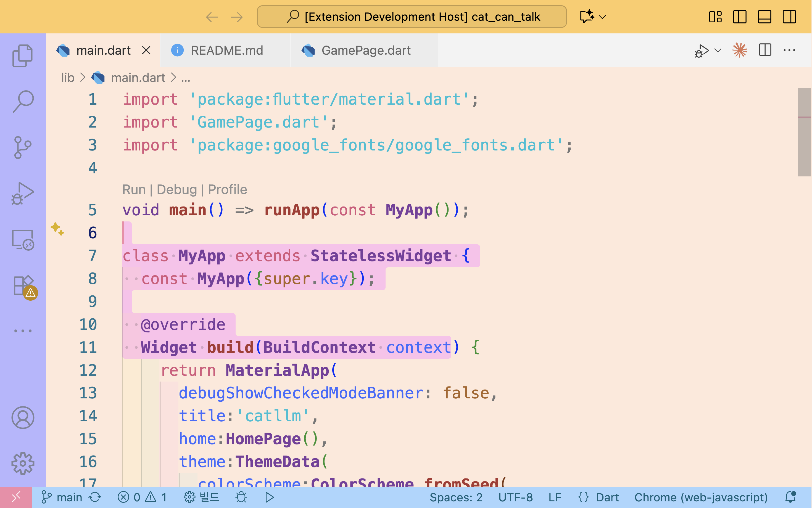This screenshot has height=508, width=812.
Task: Open the Copilot chat dropdown chevron
Action: coord(602,17)
